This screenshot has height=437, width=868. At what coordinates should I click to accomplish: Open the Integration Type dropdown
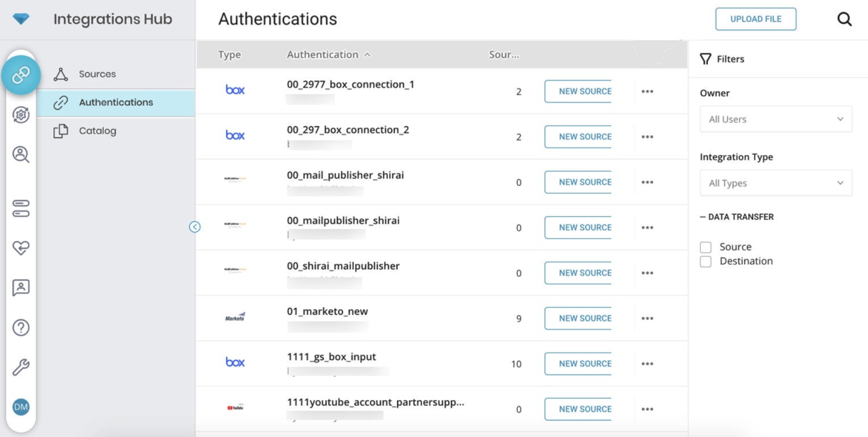[x=775, y=184]
